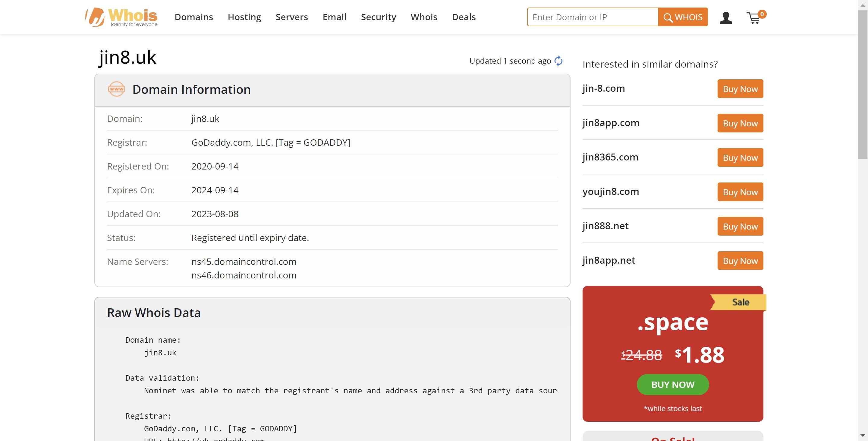The image size is (868, 441).
Task: Buy Now for jin8365.com
Action: coord(740,157)
